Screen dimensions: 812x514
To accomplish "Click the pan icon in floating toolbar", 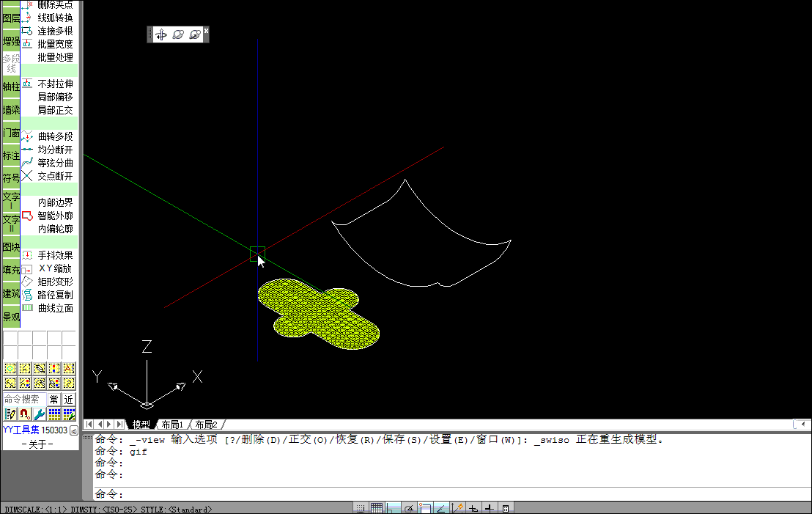I will pos(161,34).
